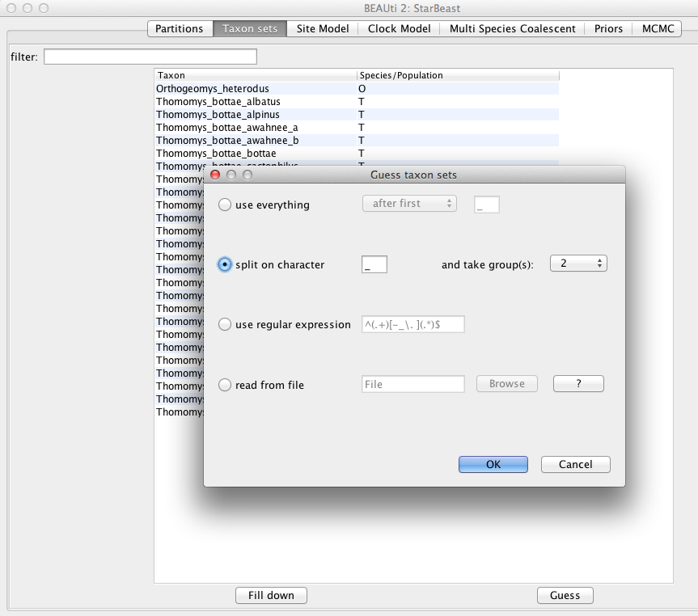
Task: Switch to the MCMC tab
Action: point(656,29)
